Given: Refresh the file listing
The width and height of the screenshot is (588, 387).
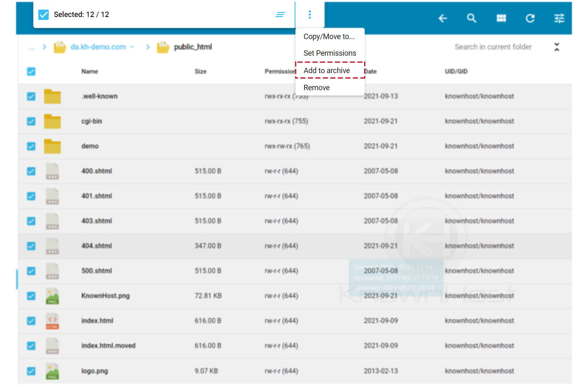Looking at the screenshot, I should tap(530, 18).
